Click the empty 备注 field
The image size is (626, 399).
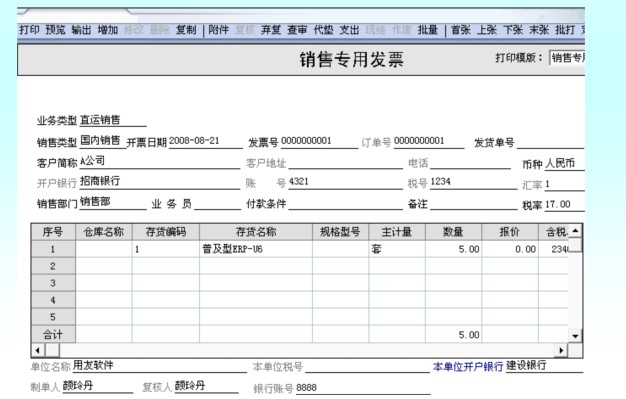473,203
